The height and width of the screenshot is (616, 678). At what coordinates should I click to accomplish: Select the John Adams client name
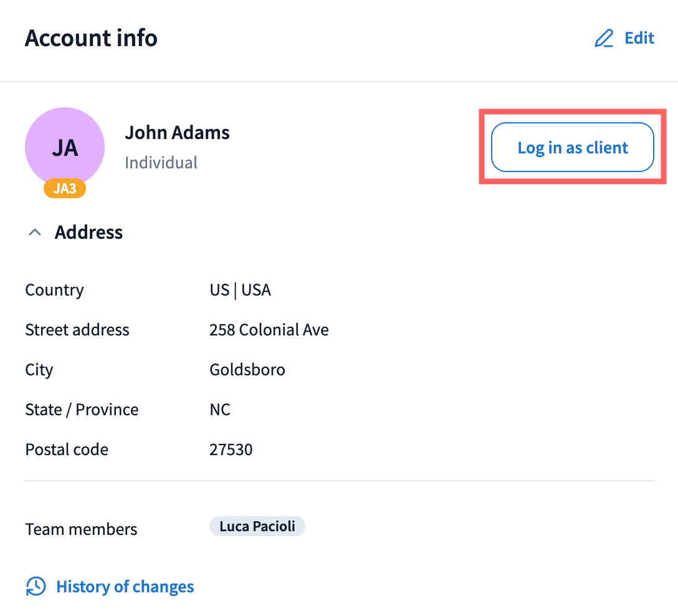pyautogui.click(x=177, y=132)
